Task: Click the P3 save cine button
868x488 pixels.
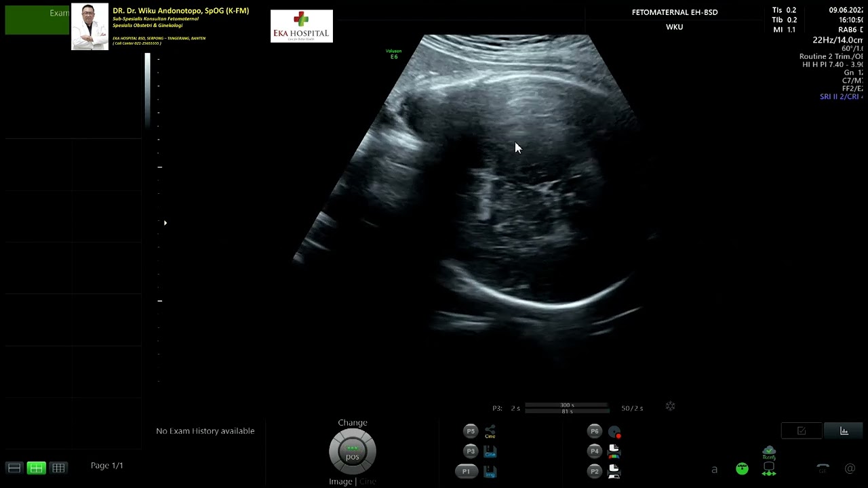Action: click(x=471, y=451)
